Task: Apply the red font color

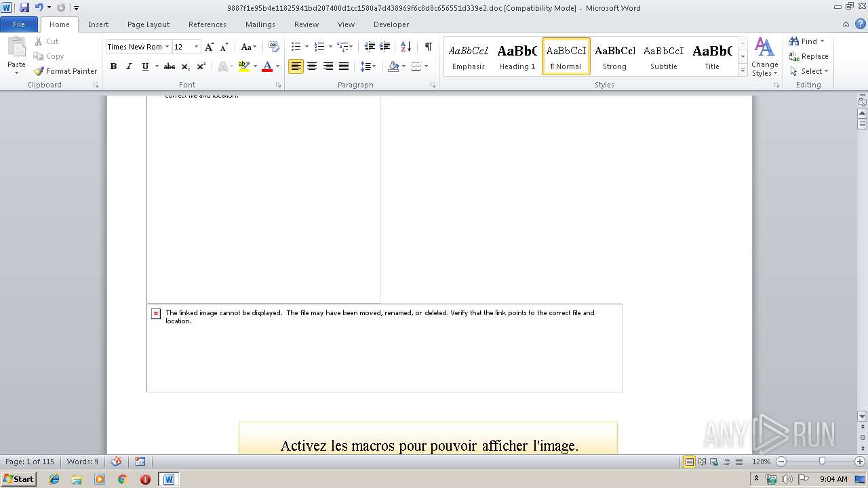Action: click(267, 66)
